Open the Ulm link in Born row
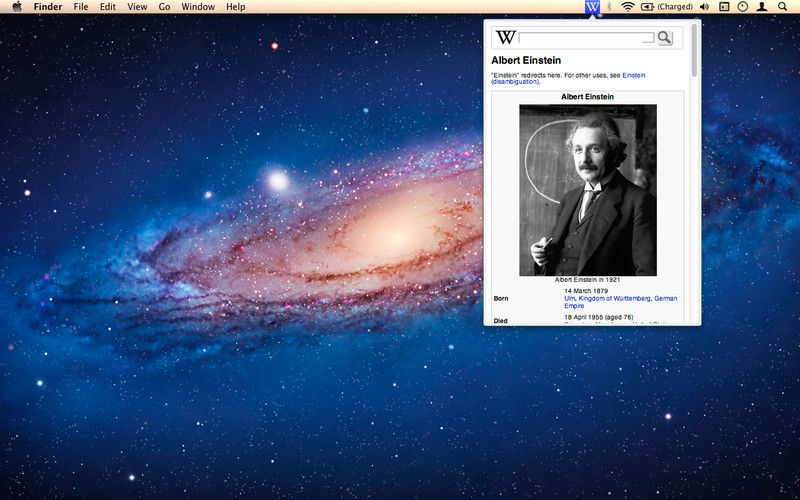This screenshot has width=800, height=500. pos(569,298)
